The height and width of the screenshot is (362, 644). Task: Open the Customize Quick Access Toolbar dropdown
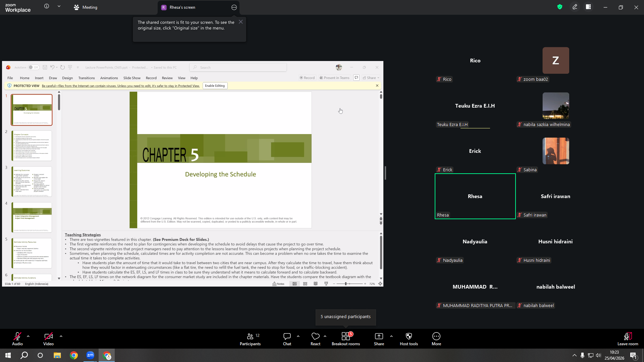78,67
